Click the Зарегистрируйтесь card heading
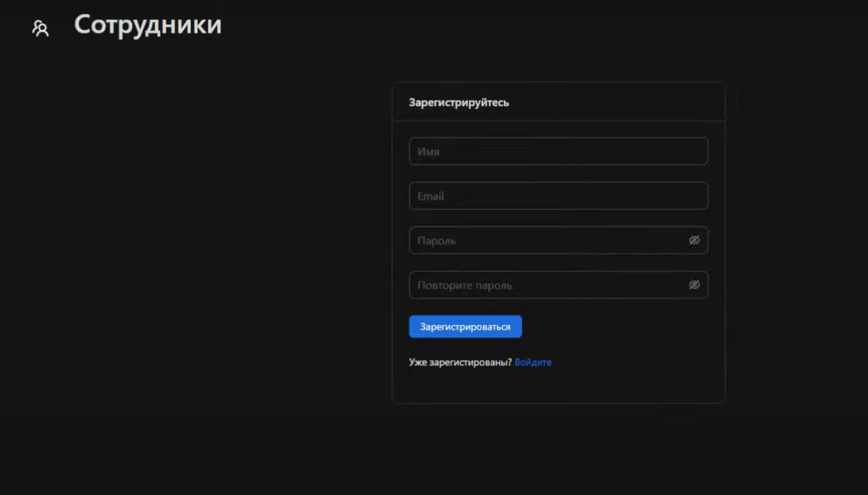The height and width of the screenshot is (495, 868). [x=459, y=103]
